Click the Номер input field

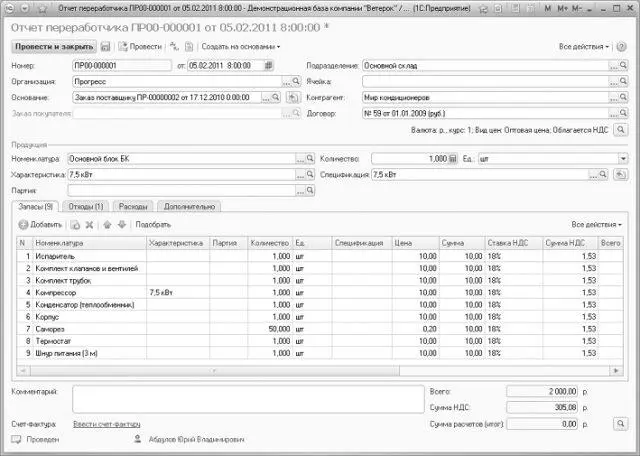coord(122,65)
